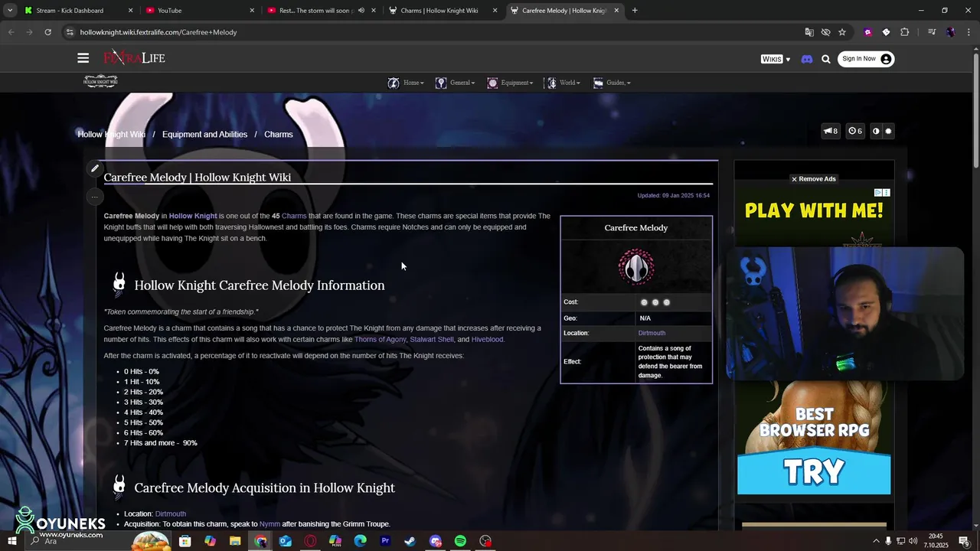Open the media controls icon in Chrome
Screen dimensions: 980x551
point(932,32)
